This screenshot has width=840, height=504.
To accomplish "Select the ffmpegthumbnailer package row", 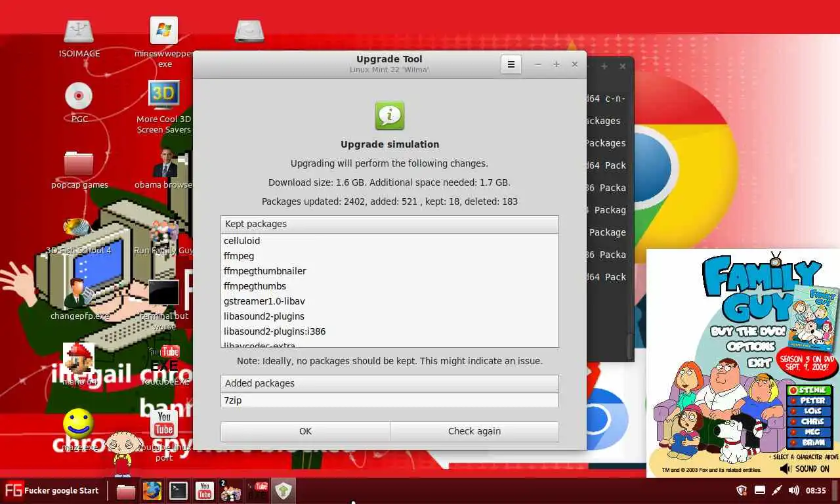I will [x=390, y=271].
